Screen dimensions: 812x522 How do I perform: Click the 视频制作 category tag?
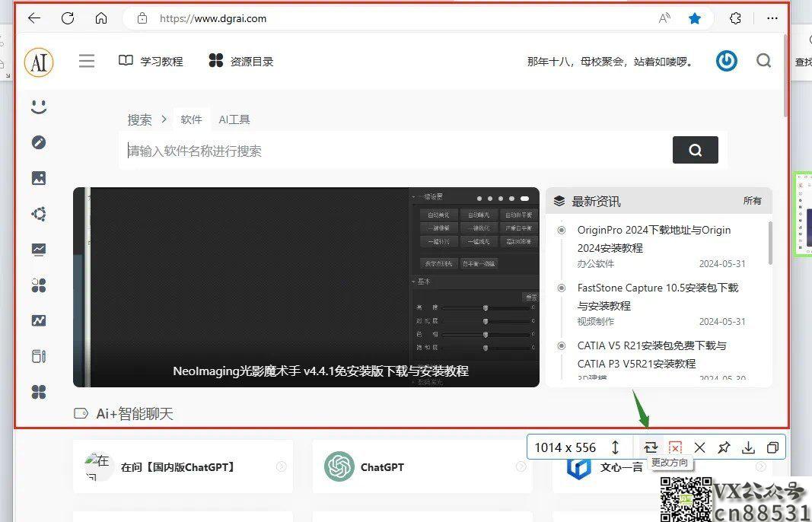tap(596, 322)
